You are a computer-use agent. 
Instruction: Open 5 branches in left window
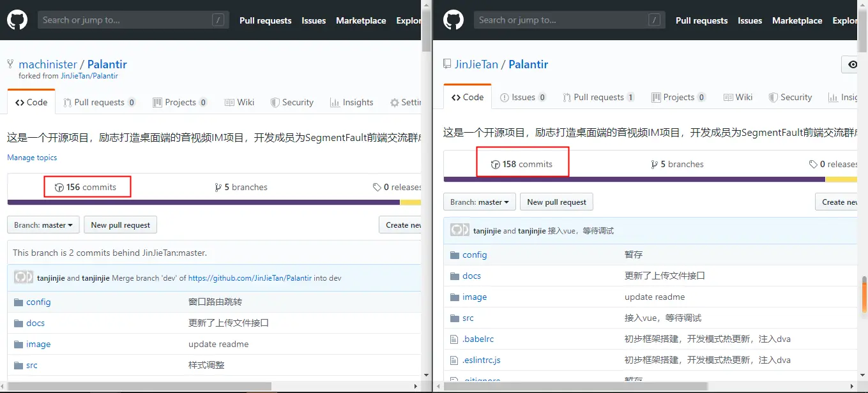pos(241,187)
